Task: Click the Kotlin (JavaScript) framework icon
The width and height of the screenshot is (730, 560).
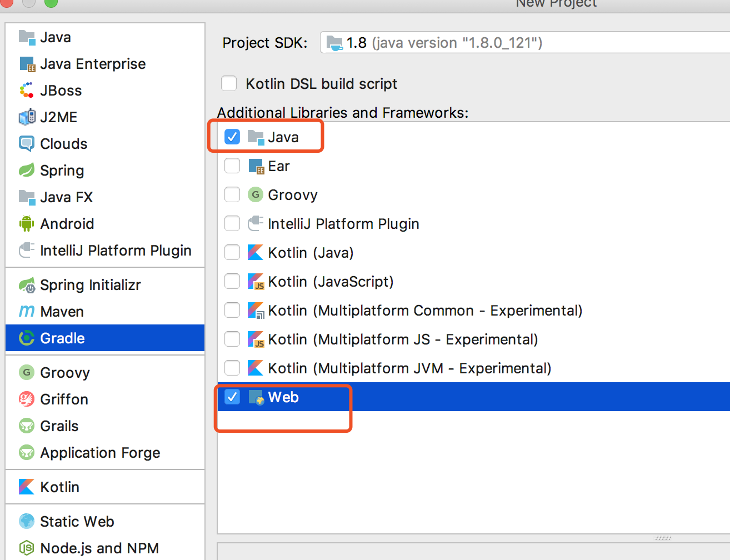Action: [x=256, y=282]
